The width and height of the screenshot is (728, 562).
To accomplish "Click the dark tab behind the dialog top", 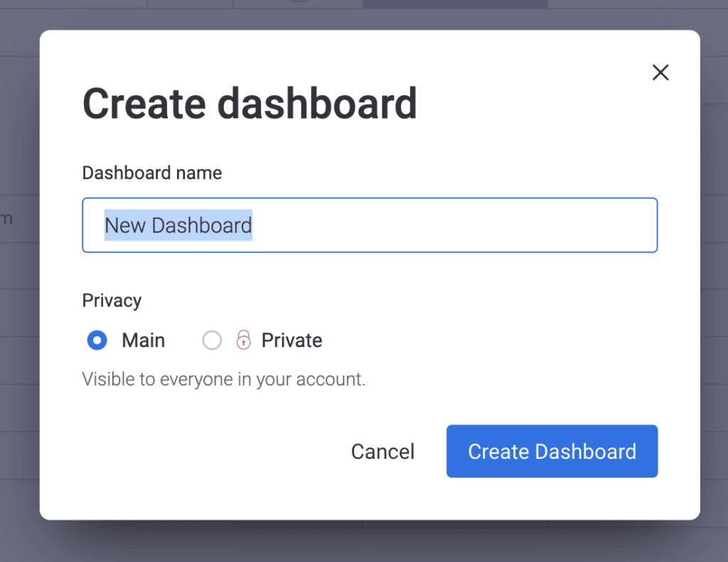I will click(455, 4).
